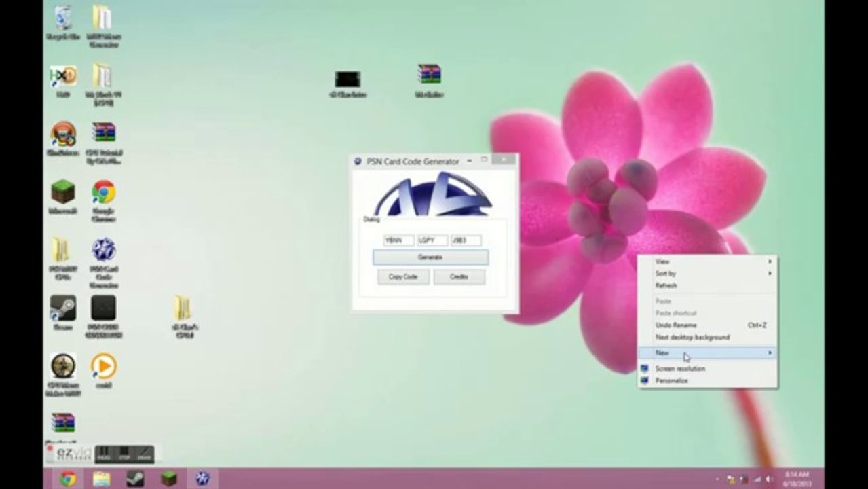Expand the View submenu in context menu
The height and width of the screenshot is (489, 868).
[707, 261]
